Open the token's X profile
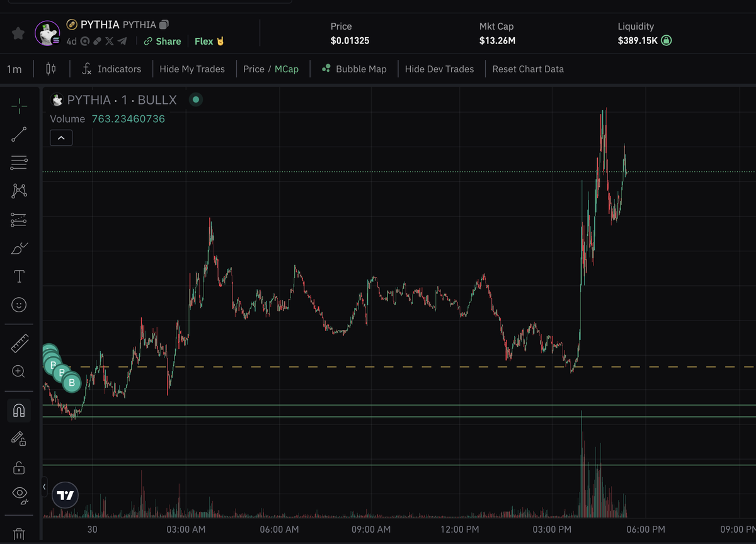 click(110, 41)
